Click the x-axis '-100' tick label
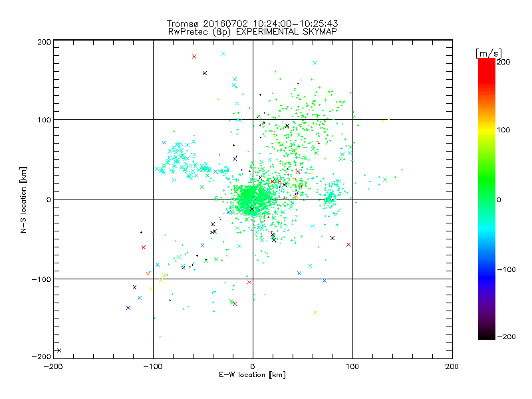Viewport: 532px width, 399px height. (153, 366)
